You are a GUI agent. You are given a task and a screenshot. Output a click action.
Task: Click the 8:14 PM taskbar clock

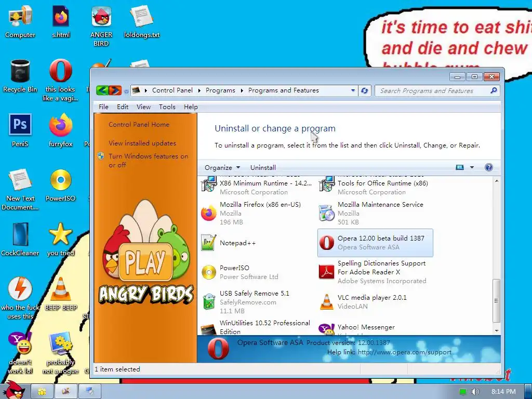click(503, 392)
